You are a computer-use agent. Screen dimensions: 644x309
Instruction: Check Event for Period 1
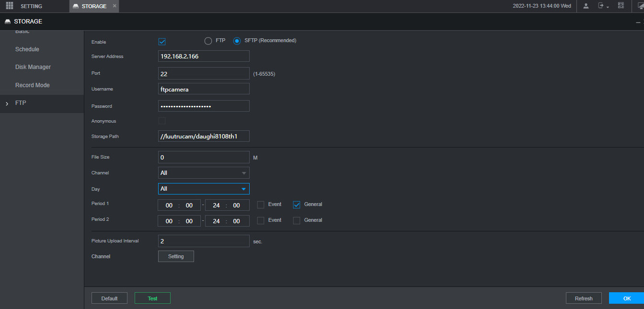(x=261, y=205)
